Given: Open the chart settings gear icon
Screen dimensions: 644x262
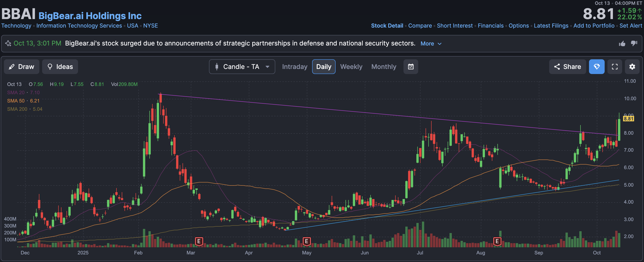Looking at the screenshot, I should click(632, 67).
